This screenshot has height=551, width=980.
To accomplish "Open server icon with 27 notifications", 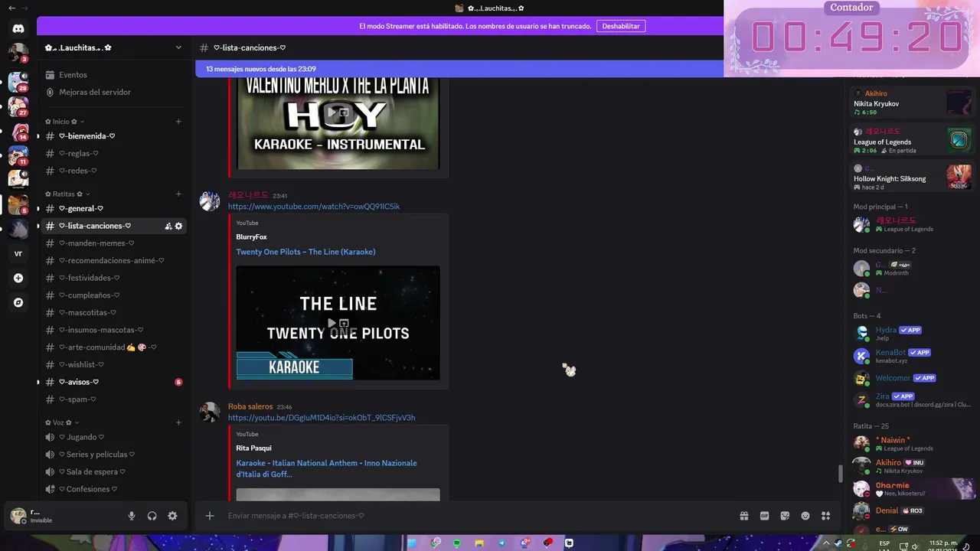I will coord(18,106).
